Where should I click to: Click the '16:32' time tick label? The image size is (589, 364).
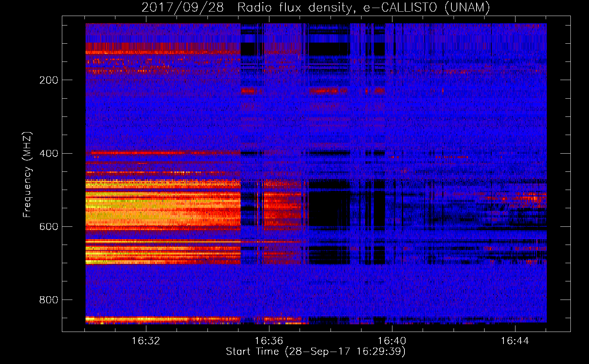[146, 341]
